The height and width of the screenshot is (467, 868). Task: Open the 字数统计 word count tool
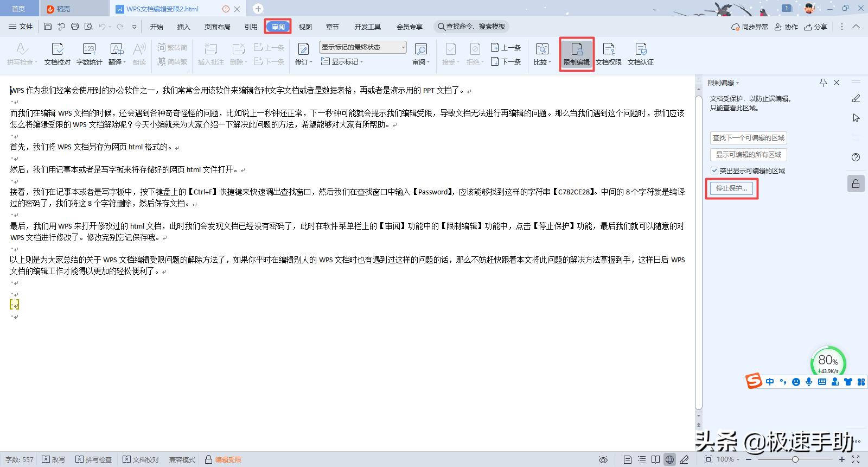click(90, 54)
